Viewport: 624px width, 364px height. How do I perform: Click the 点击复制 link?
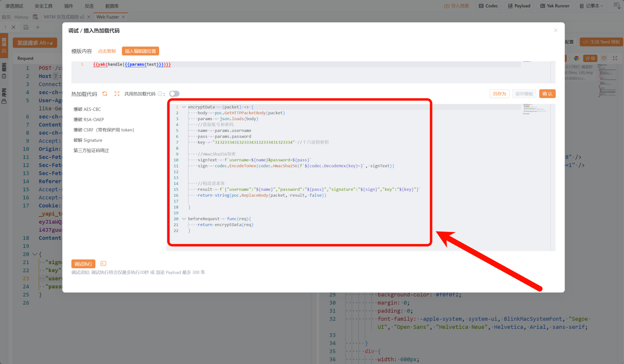107,51
